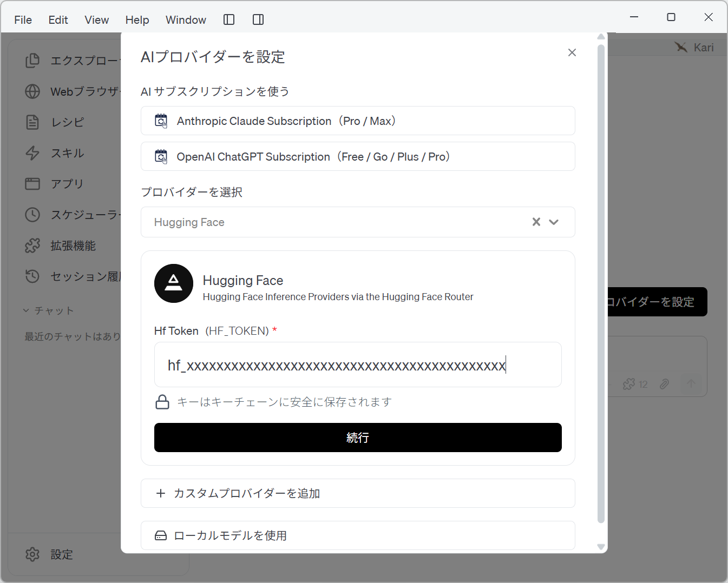Viewport: 728px width, 583px height.
Task: Choose Anthropic Claude Subscription option
Action: (358, 121)
